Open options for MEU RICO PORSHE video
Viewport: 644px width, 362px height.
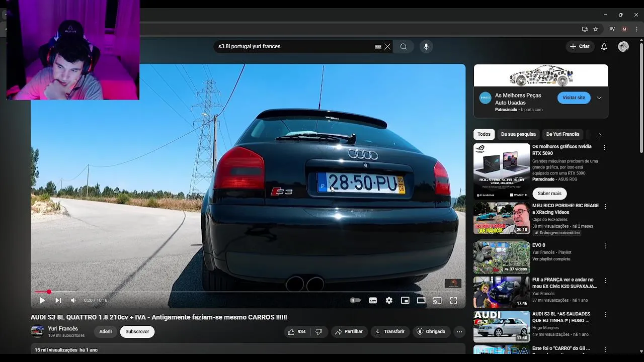(606, 207)
